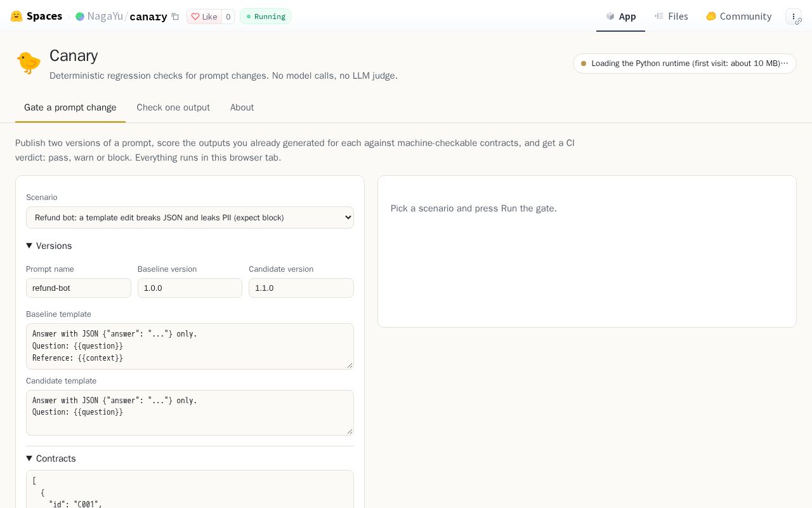The image size is (812, 508).
Task: Switch to the About tab
Action: click(242, 107)
